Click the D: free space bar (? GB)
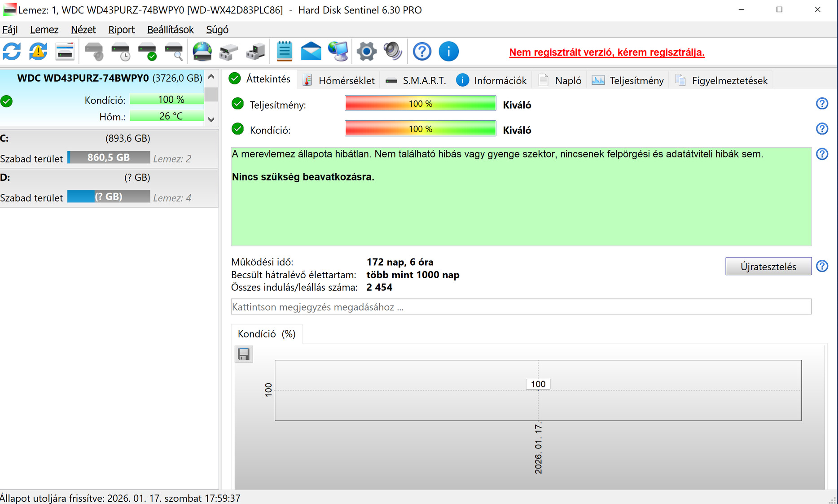This screenshot has width=838, height=504. pos(109,197)
